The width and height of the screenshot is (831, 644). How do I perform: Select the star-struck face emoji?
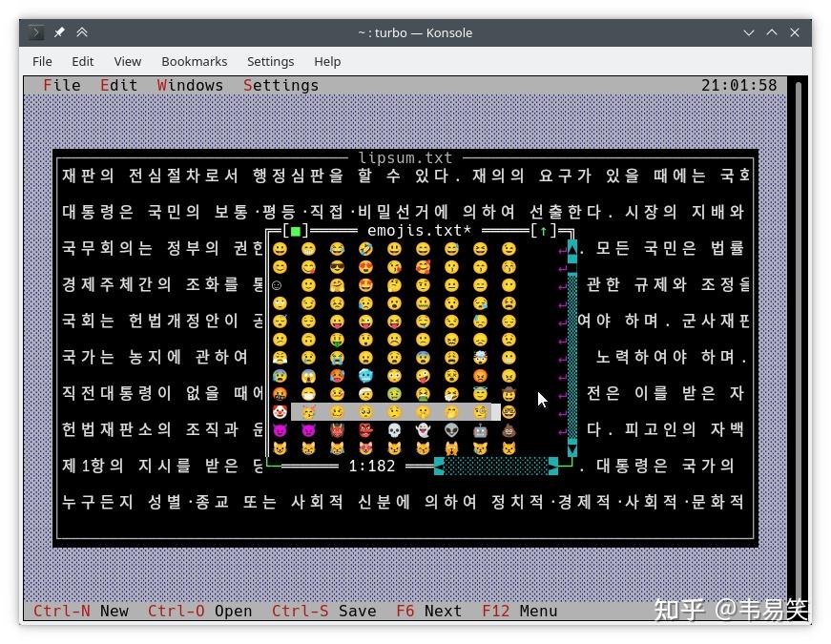click(365, 285)
